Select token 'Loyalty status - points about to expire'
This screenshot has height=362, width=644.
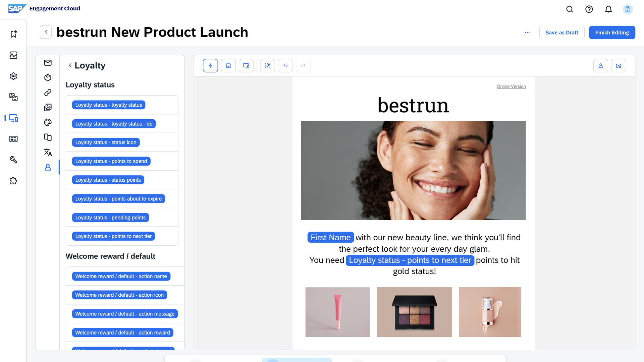(x=118, y=199)
